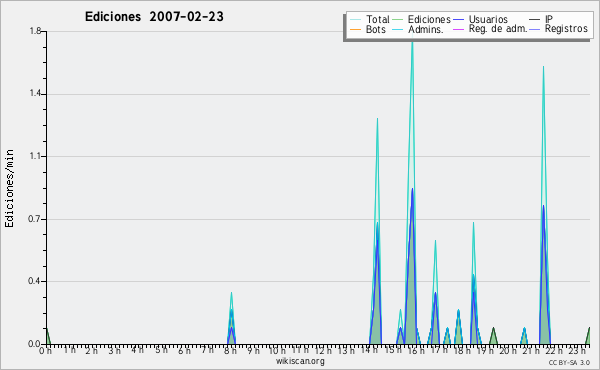Click the 0.7 y-axis value label
The width and height of the screenshot is (600, 370).
[35, 219]
